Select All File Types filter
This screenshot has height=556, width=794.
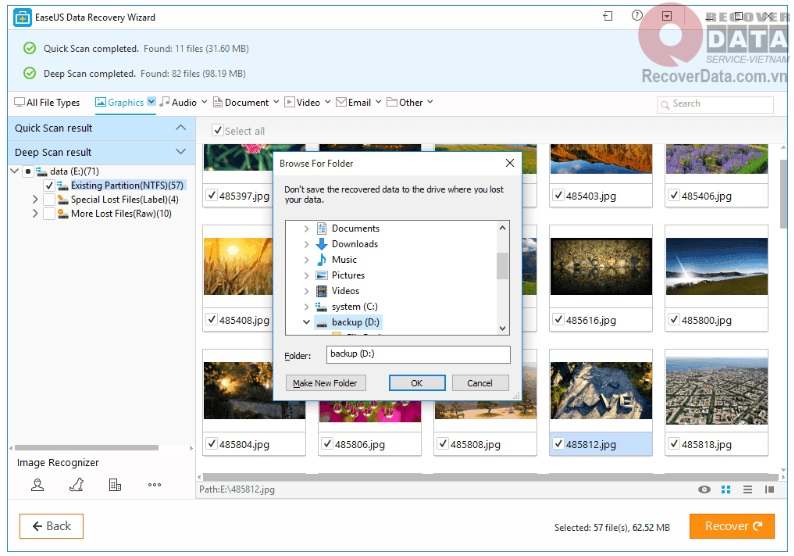(x=47, y=102)
